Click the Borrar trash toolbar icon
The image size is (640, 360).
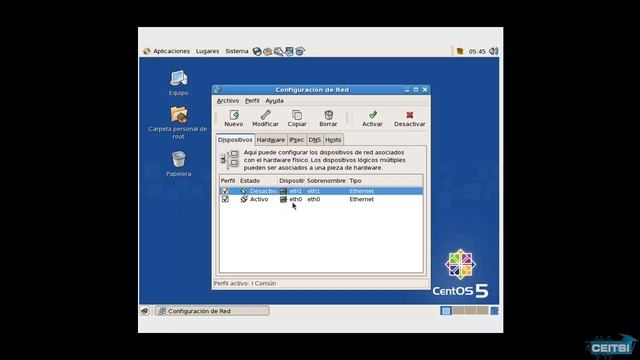[x=328, y=118]
